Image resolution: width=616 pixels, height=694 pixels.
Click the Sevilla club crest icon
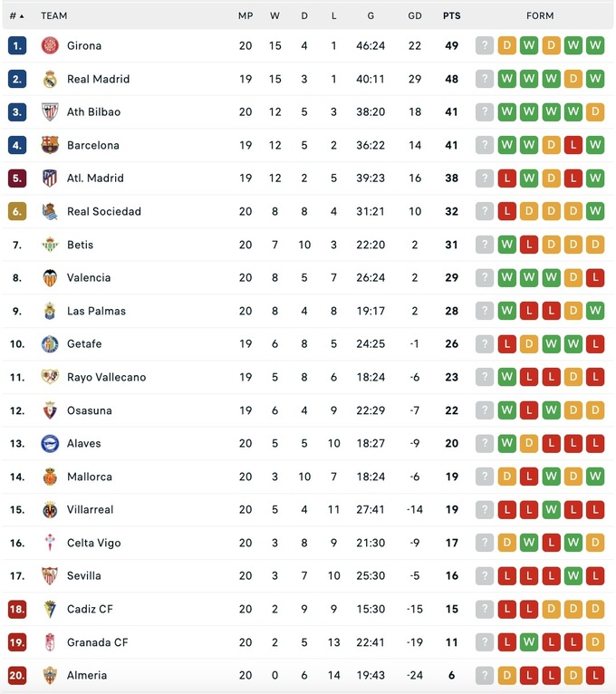[50, 576]
